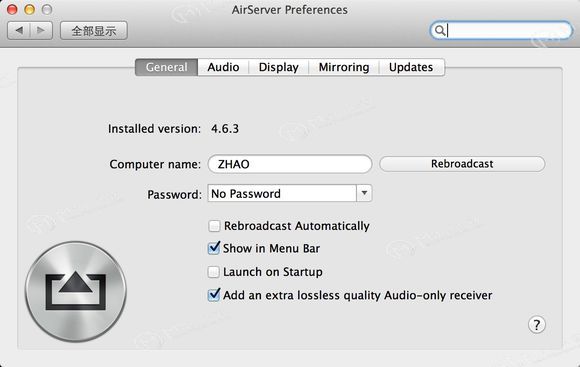Open the Mirroring tab

(344, 67)
